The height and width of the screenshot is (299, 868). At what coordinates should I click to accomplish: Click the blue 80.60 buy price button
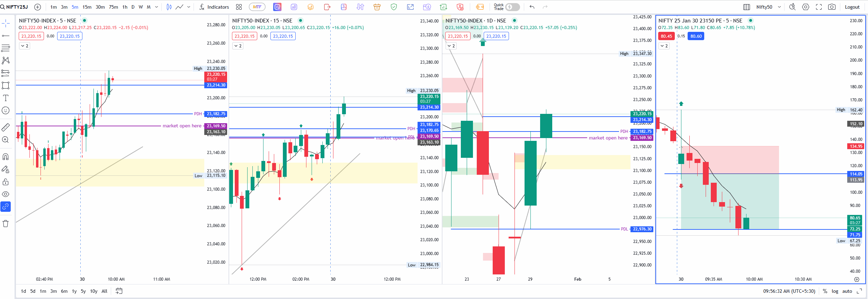(696, 36)
